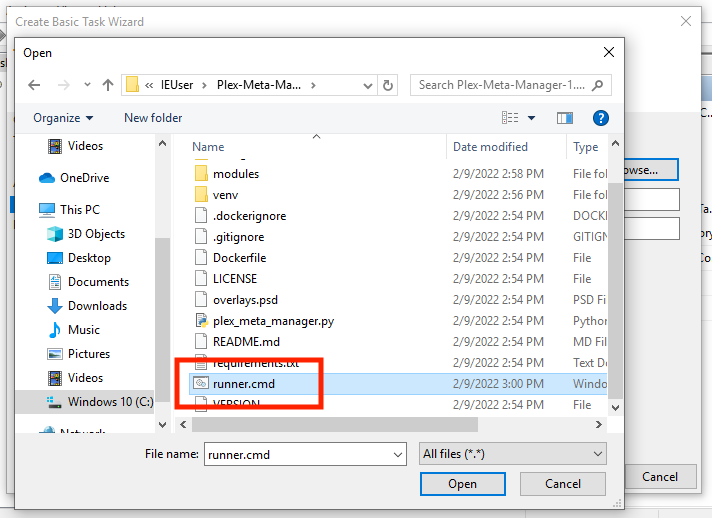Click the Plex-Meta-Ma... breadcrumb segment
The image size is (712, 518).
tap(259, 85)
